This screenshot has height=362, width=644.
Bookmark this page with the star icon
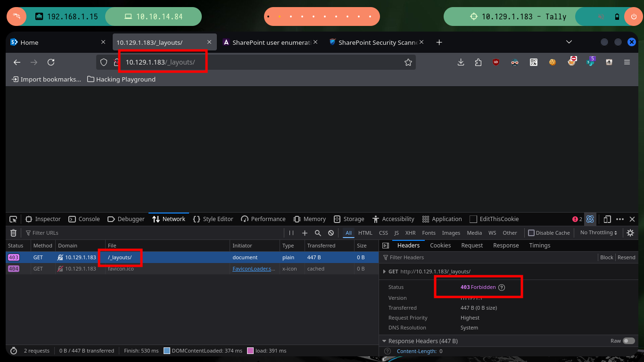tap(408, 62)
